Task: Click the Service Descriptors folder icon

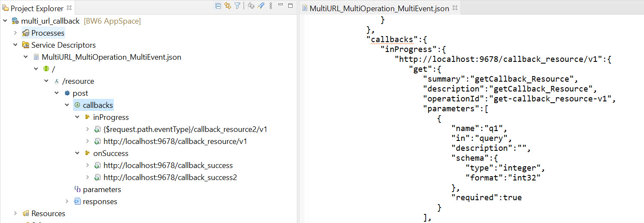Action: (x=25, y=45)
